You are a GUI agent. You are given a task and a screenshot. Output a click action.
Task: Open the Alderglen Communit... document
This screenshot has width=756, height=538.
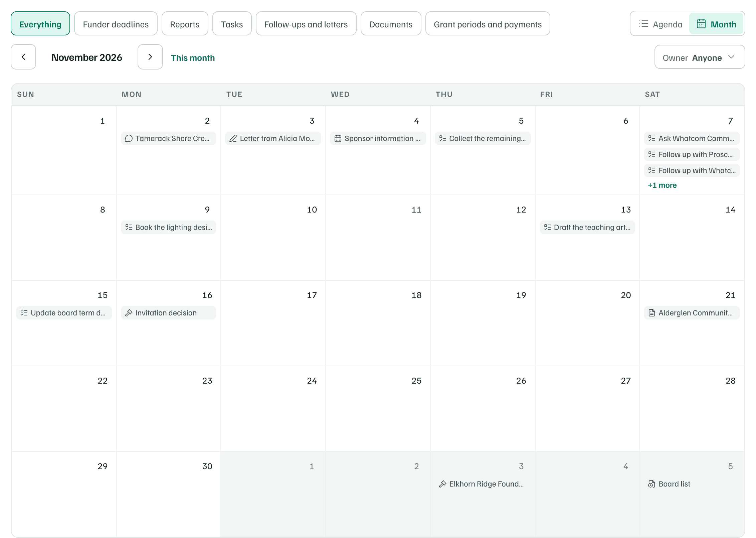tap(692, 313)
